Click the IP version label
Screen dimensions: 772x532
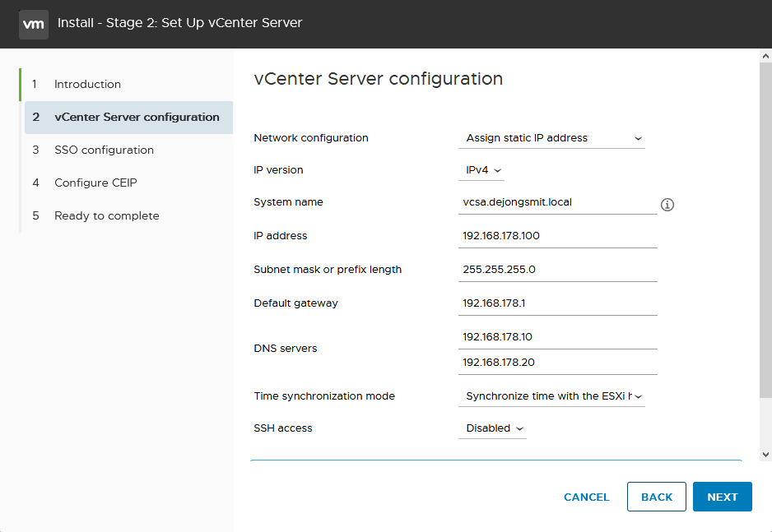click(278, 170)
